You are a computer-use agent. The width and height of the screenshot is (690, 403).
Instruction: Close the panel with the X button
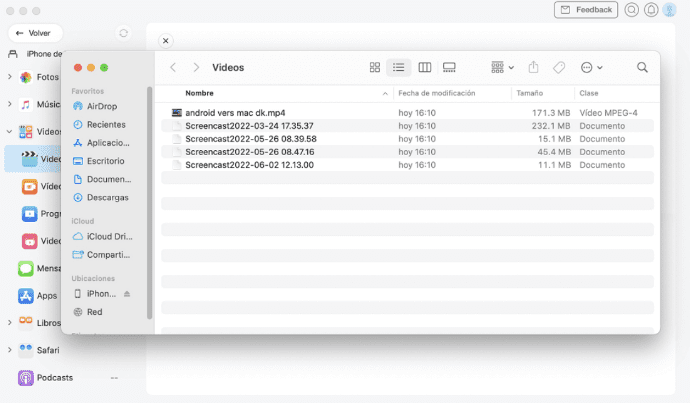click(165, 41)
